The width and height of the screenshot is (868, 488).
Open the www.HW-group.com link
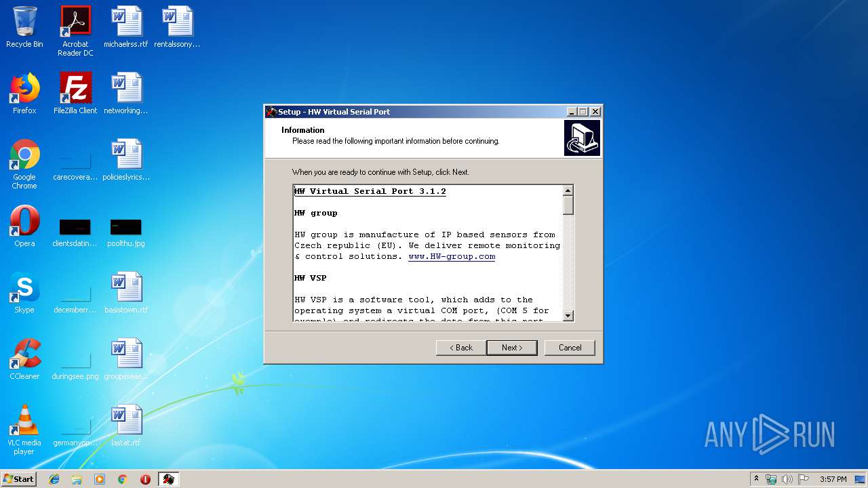point(452,257)
